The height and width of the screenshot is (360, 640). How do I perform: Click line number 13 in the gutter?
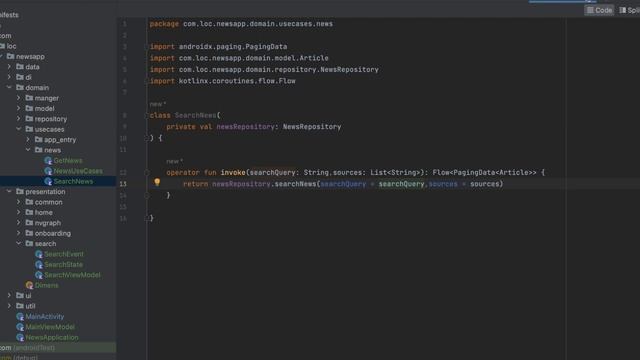(x=123, y=184)
